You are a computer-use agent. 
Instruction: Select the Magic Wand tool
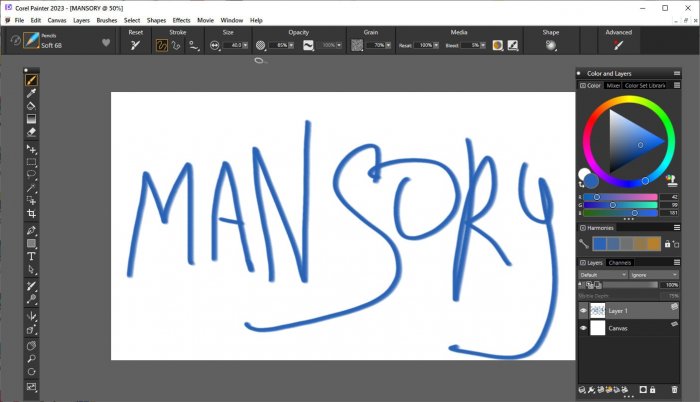(x=31, y=188)
